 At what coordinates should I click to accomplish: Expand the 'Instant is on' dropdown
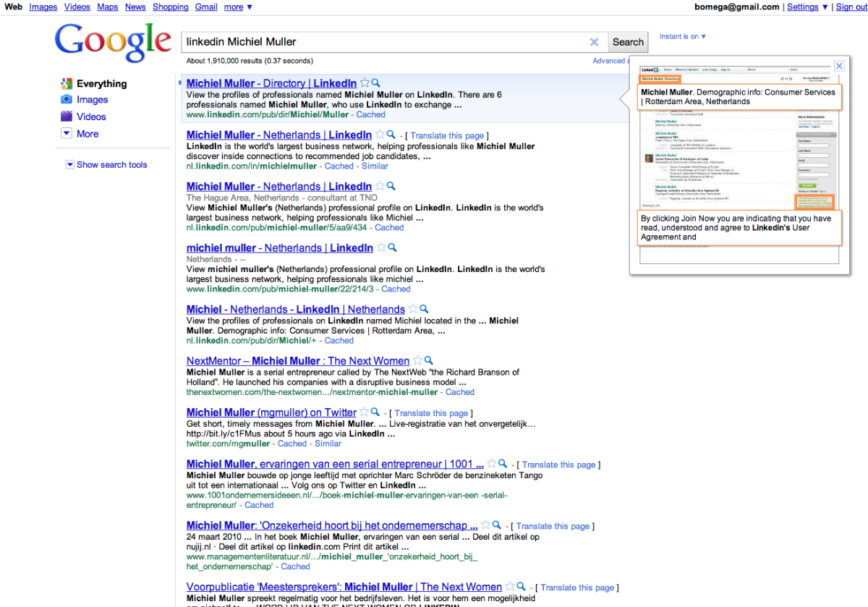coord(683,36)
